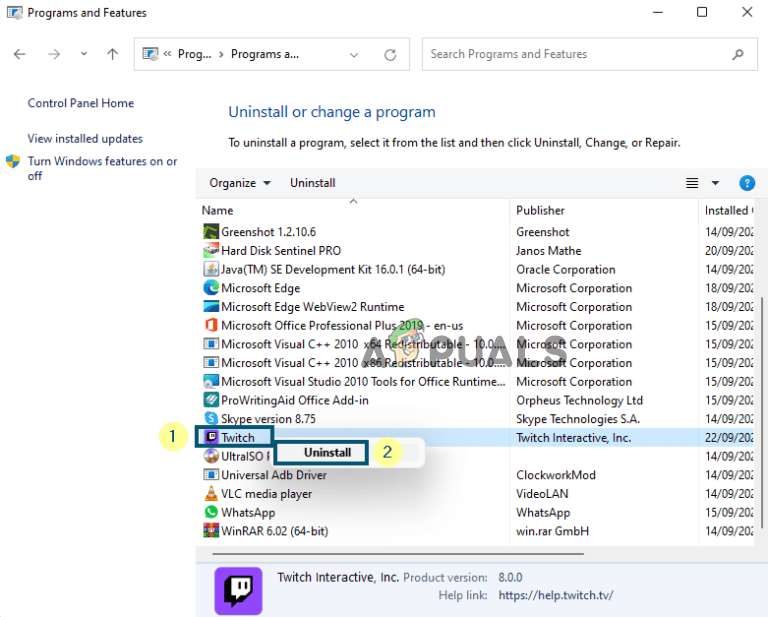This screenshot has width=768, height=617.
Task: Click the Forward navigation arrow
Action: pyautogui.click(x=54, y=54)
